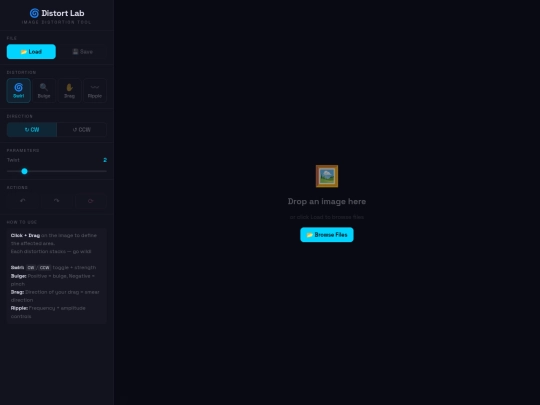Select the Swirl distortion tool
540x405 pixels.
[x=19, y=91]
